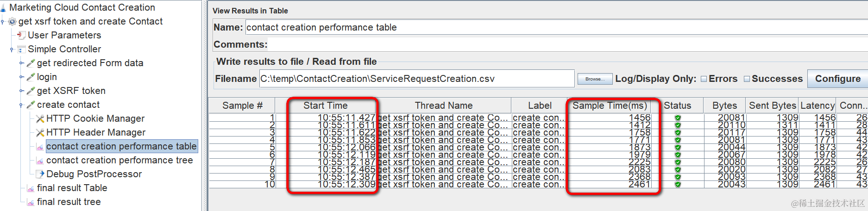The image size is (868, 211).
Task: Select the HTTP Cookie Manager item
Action: point(95,118)
